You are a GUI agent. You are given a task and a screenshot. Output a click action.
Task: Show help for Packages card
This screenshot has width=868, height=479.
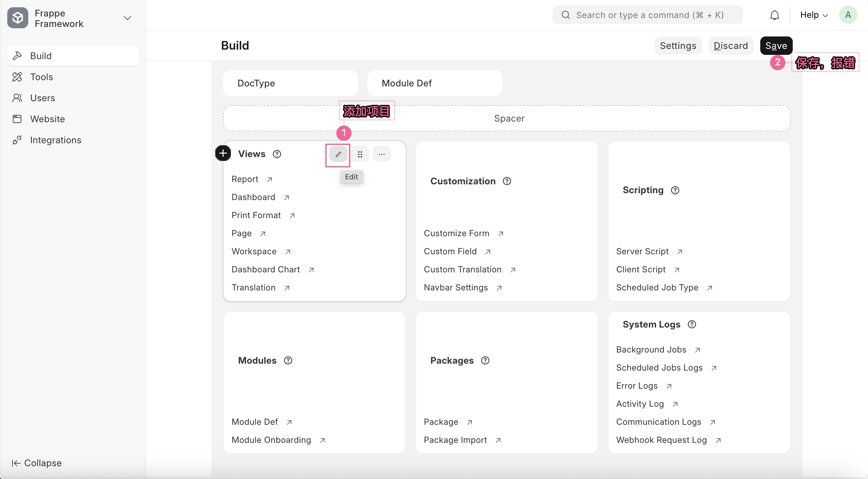(485, 361)
